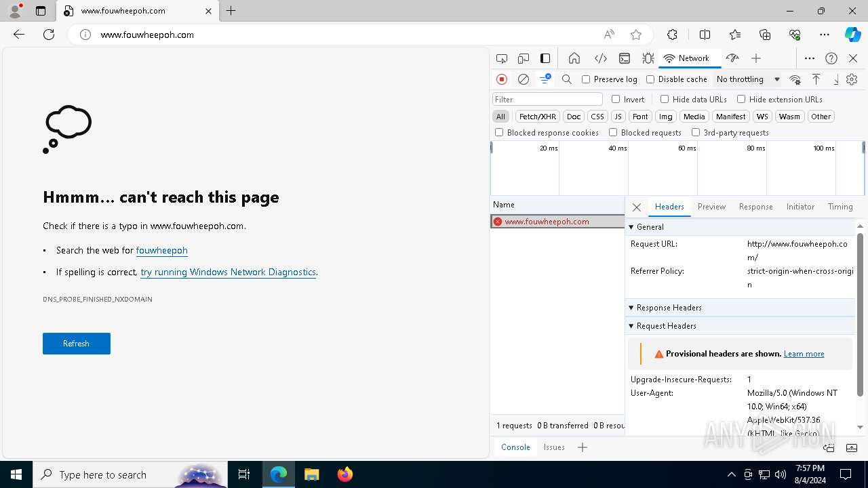The image size is (868, 488).
Task: Enable the Disable cache checkbox
Action: [650, 79]
